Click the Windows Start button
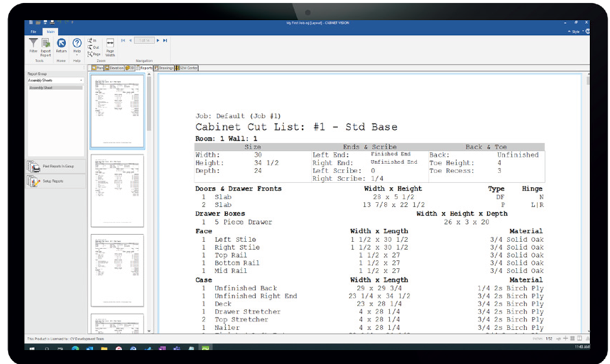 click(x=32, y=348)
